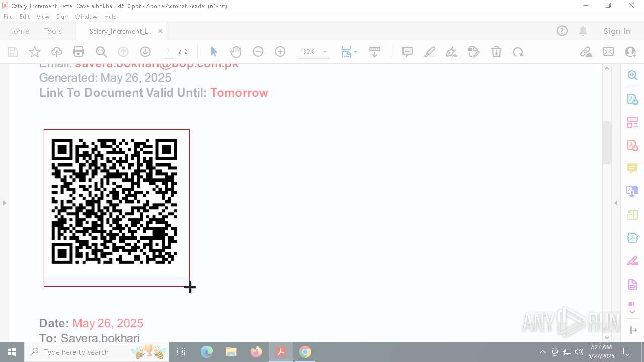Show hidden system tray icons
Viewport: 644px width, 362px height.
click(x=542, y=352)
